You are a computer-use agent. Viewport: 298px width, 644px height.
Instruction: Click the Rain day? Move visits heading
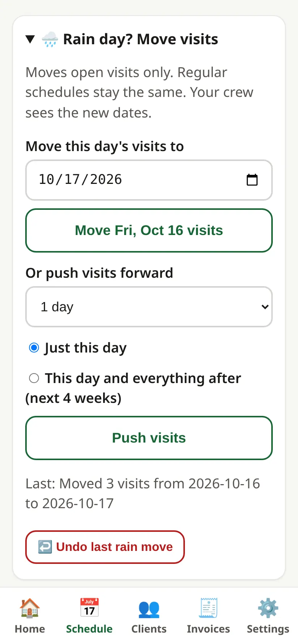pyautogui.click(x=141, y=39)
